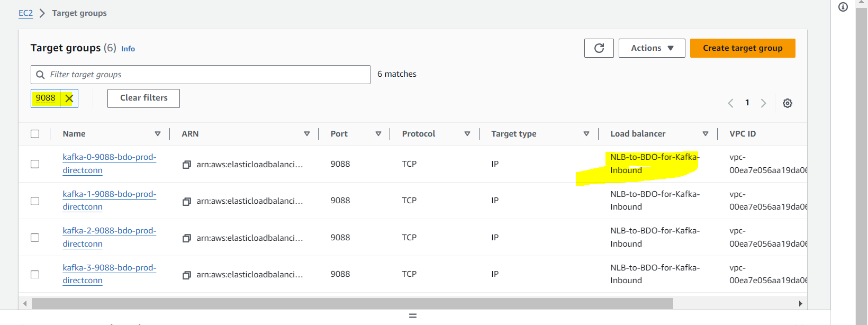Click the search magnifier icon
The image size is (868, 325).
tap(40, 75)
